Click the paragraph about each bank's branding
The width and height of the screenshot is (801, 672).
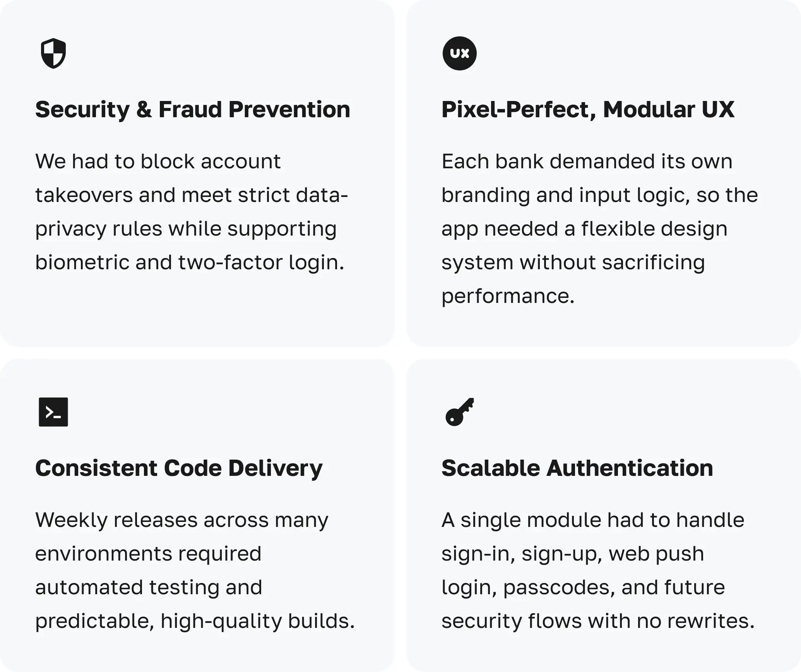coord(599,229)
